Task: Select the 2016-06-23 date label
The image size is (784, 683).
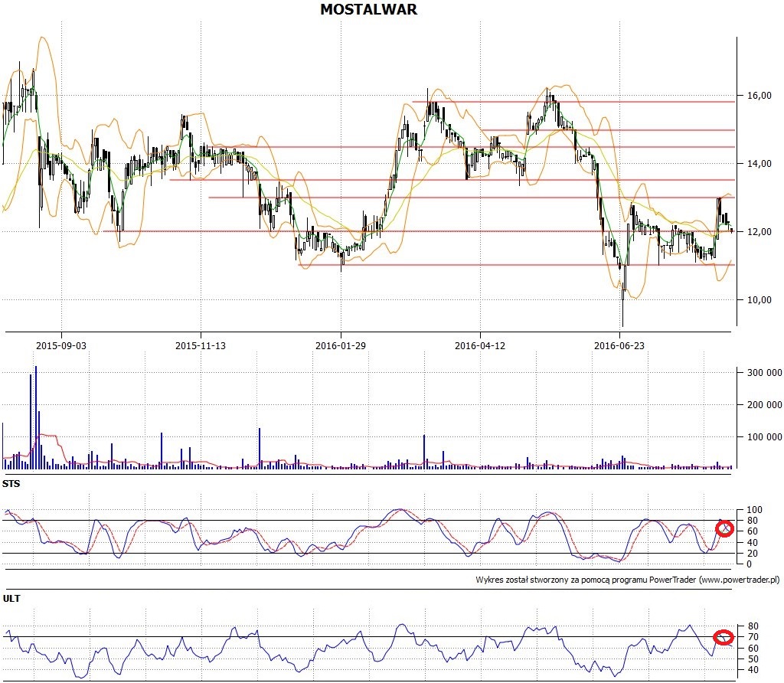Action: point(619,345)
